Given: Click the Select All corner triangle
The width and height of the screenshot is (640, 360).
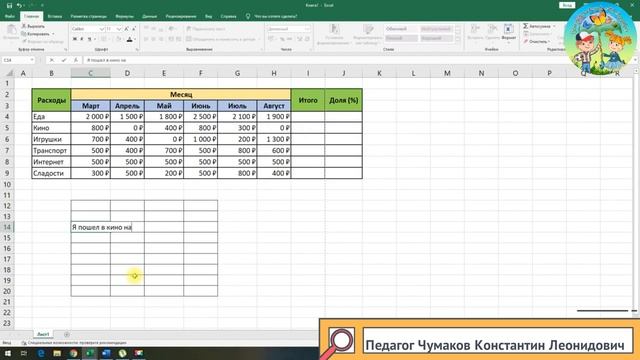Looking at the screenshot, I should point(9,73).
